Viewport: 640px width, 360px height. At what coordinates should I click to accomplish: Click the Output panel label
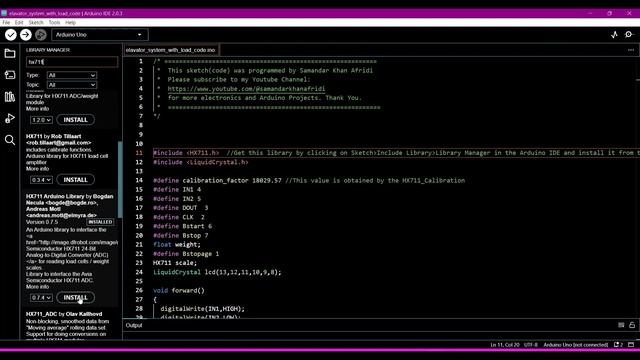(x=134, y=325)
